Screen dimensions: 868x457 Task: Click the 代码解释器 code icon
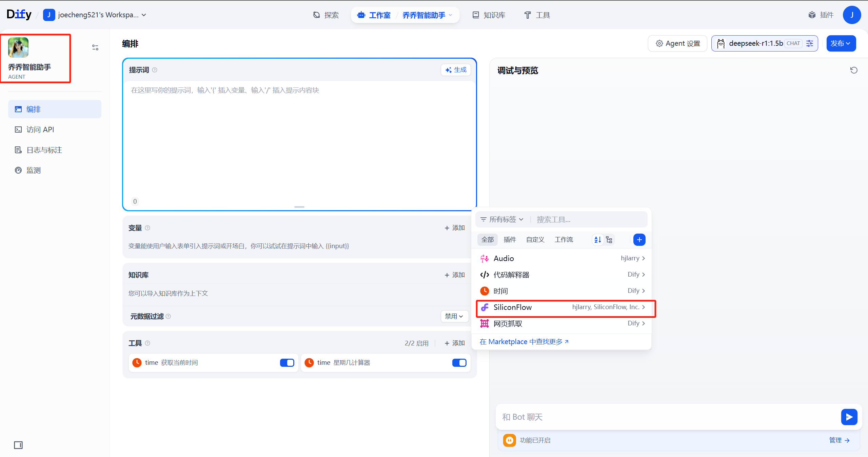coord(485,275)
